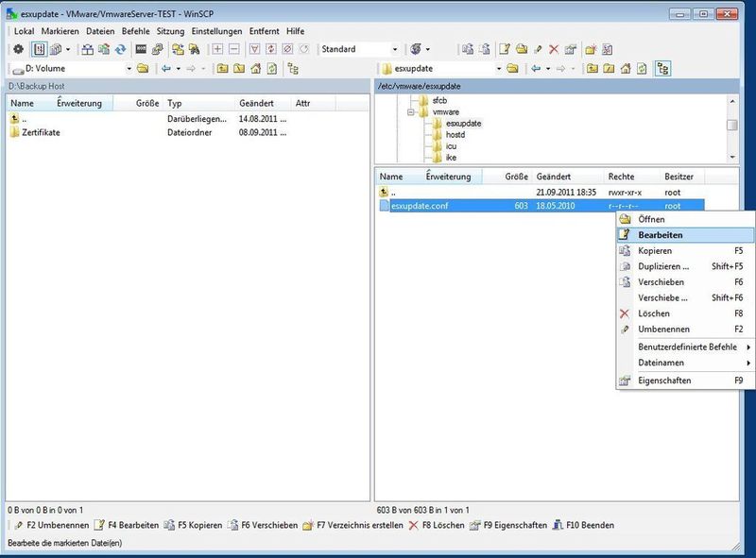756x558 pixels.
Task: Click the create-folder icon in top toolbar
Action: [591, 49]
